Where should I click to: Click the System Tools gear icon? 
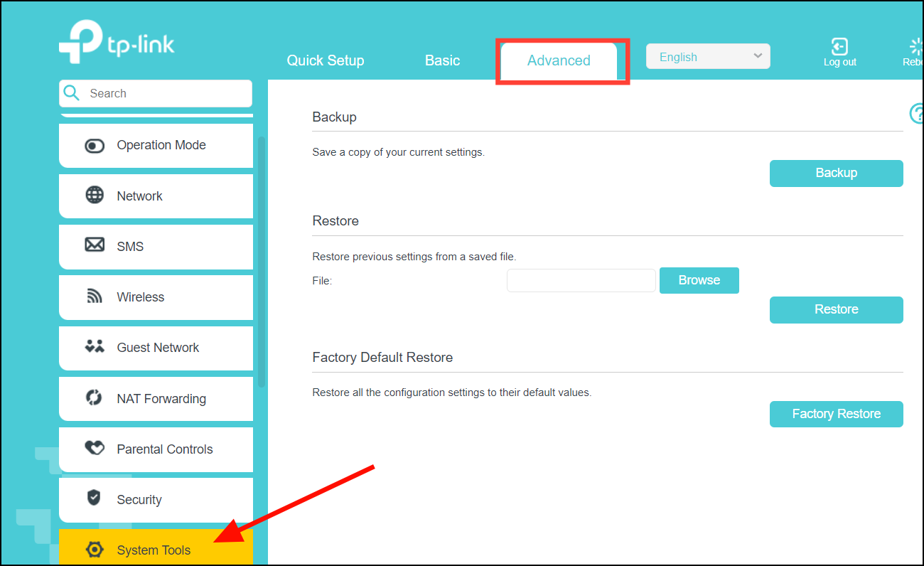pos(95,550)
